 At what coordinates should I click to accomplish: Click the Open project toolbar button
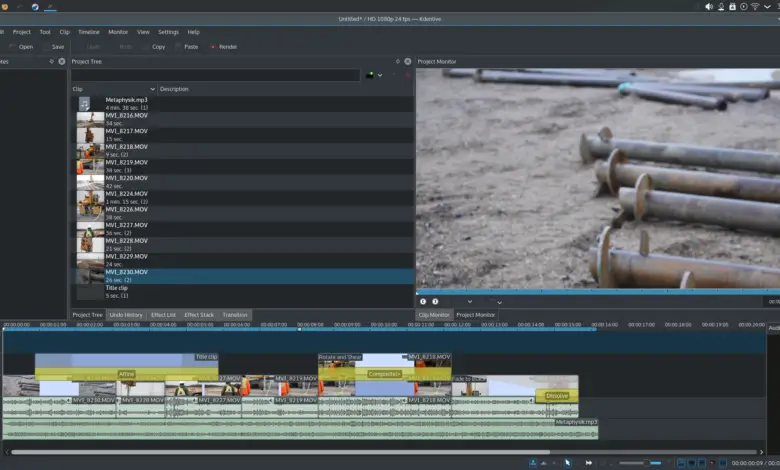click(x=21, y=47)
